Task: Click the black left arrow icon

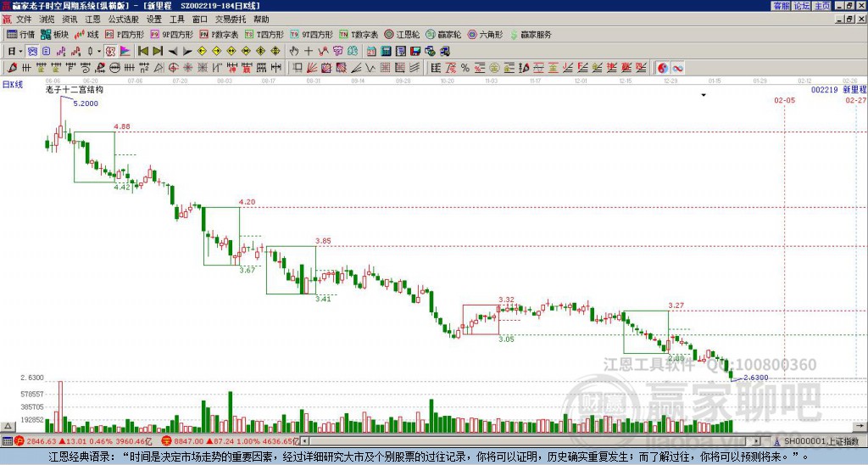Action: 173,52
